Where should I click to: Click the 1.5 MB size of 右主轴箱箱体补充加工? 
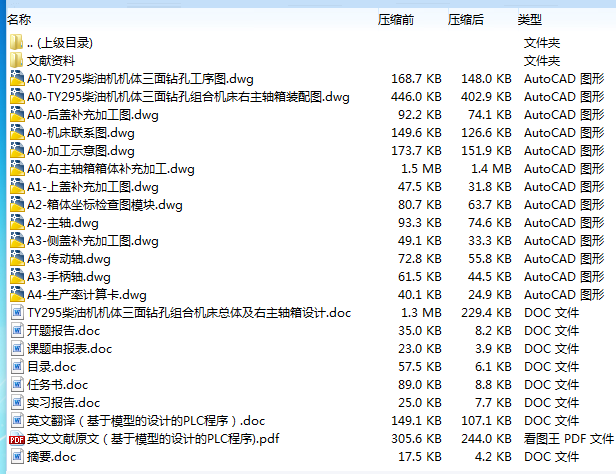[421, 168]
